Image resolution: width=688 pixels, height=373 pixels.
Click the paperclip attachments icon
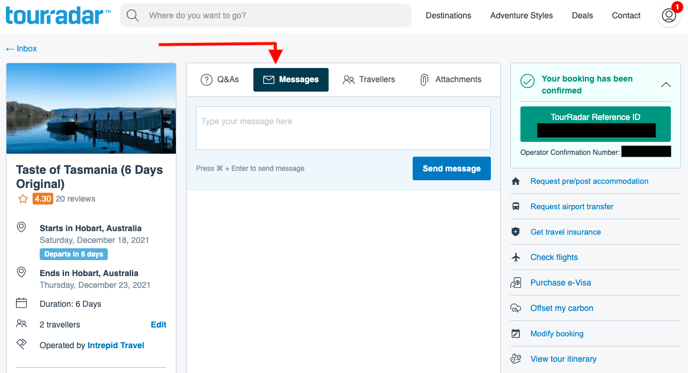[424, 80]
